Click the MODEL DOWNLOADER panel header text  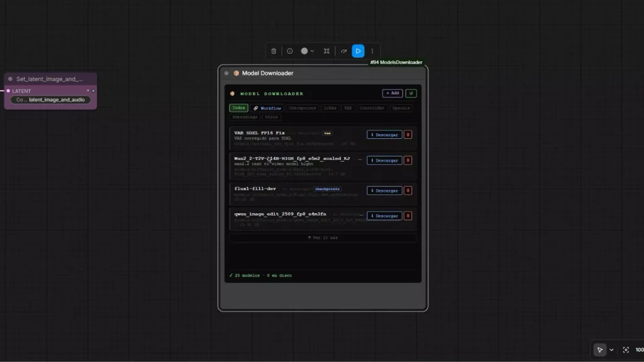coord(272,94)
